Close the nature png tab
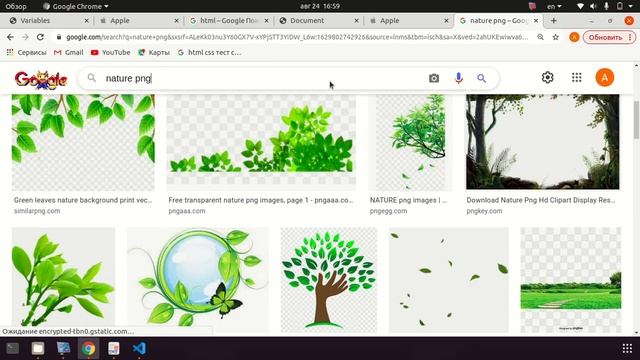 pos(536,20)
